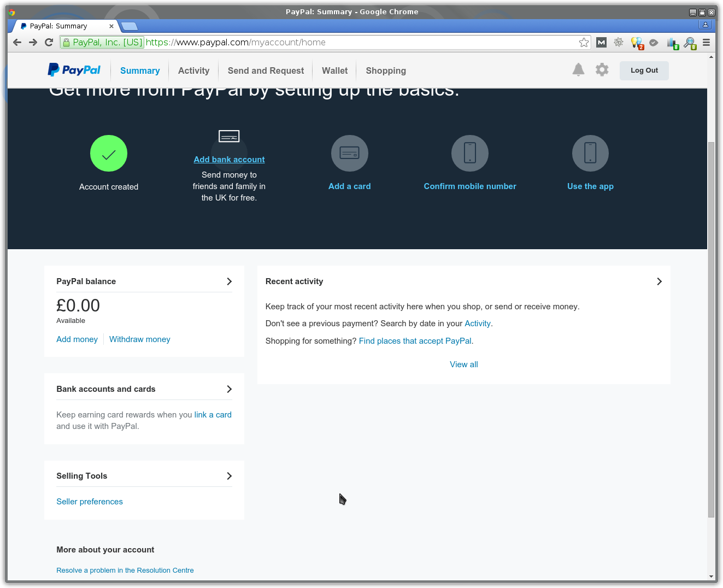This screenshot has width=723, height=588.
Task: Go back using the browser back arrow
Action: click(17, 42)
